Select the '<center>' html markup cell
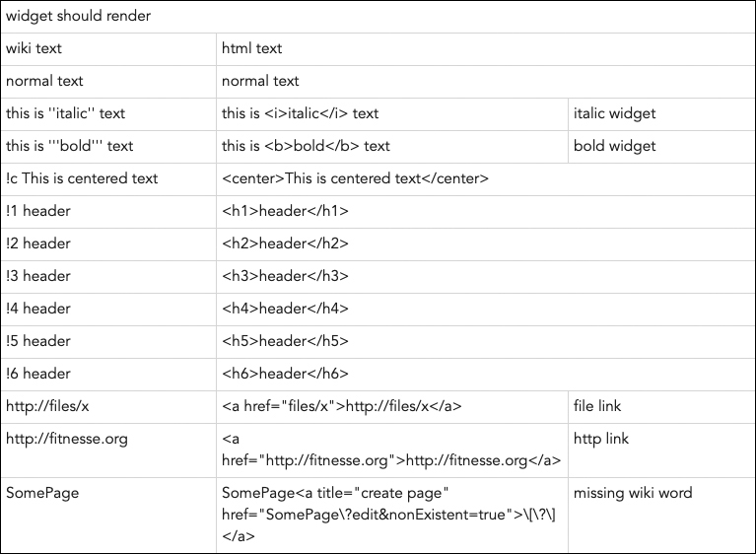The image size is (756, 554). click(x=355, y=178)
